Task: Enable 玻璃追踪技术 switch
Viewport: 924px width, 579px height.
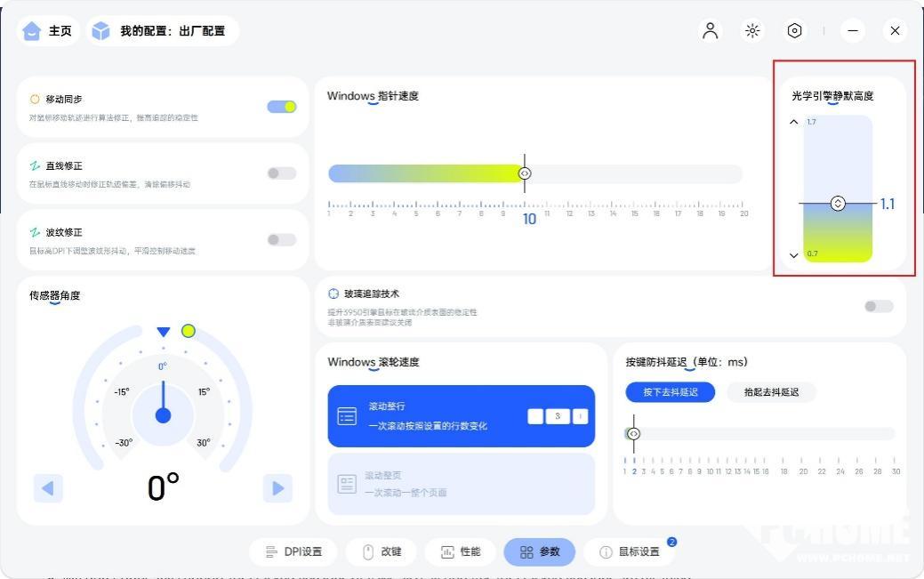Action: click(x=879, y=306)
